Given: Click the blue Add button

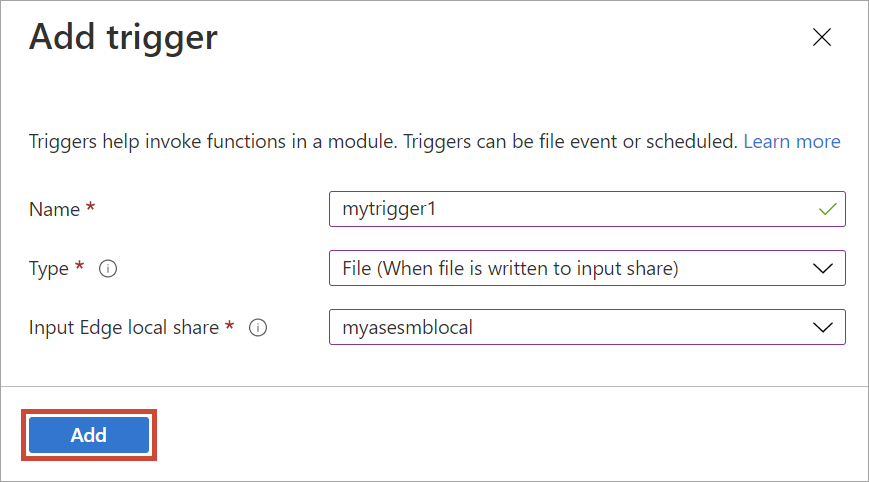Looking at the screenshot, I should coord(89,435).
